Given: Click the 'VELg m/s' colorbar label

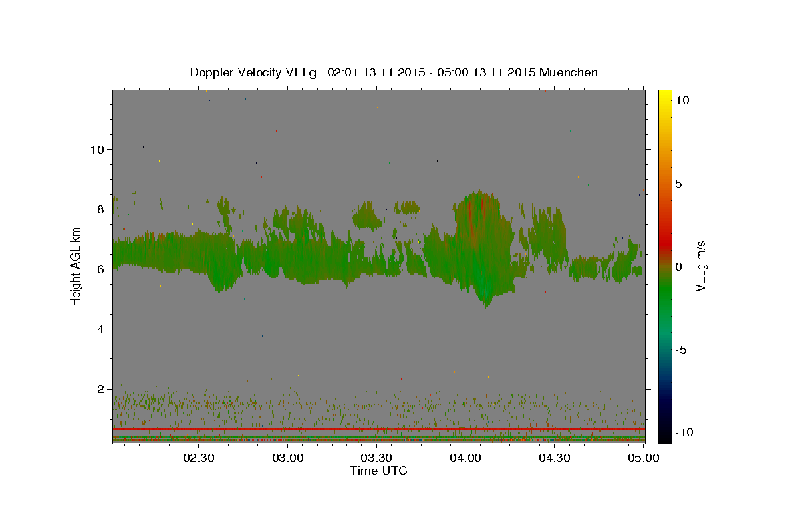Looking at the screenshot, I should click(x=700, y=266).
